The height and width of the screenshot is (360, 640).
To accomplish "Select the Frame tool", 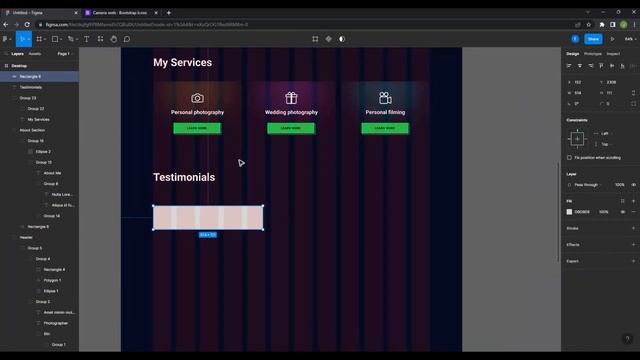I will coord(39,39).
